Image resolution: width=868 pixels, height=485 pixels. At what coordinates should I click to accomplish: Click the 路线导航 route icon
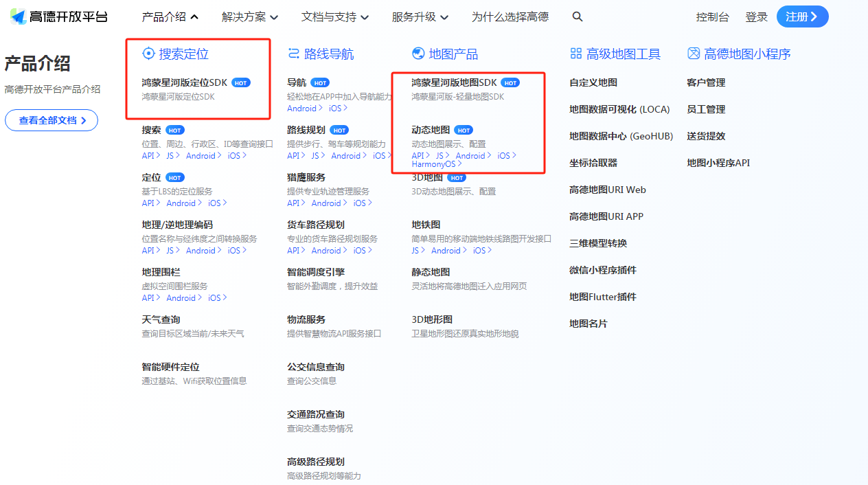[x=294, y=54]
